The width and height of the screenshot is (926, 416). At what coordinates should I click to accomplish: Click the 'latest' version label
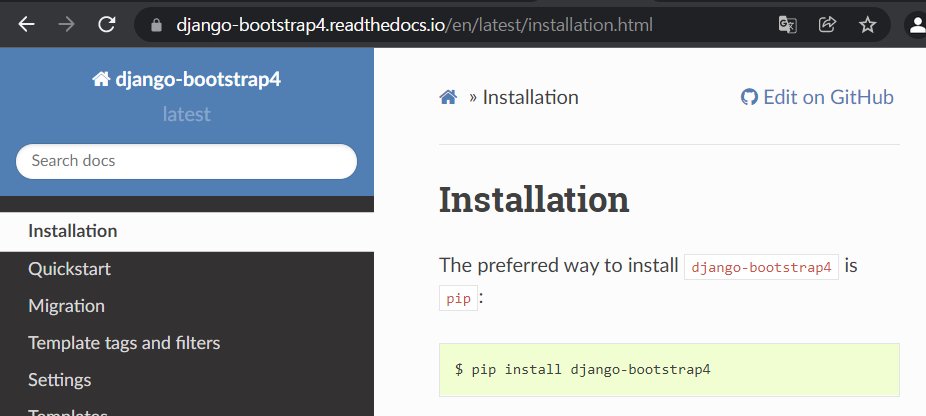[x=187, y=114]
